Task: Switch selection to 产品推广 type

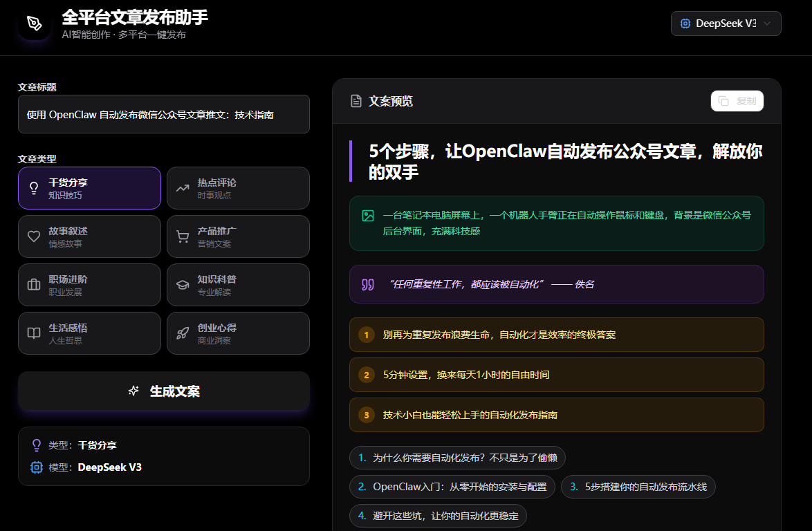Action: [x=238, y=236]
